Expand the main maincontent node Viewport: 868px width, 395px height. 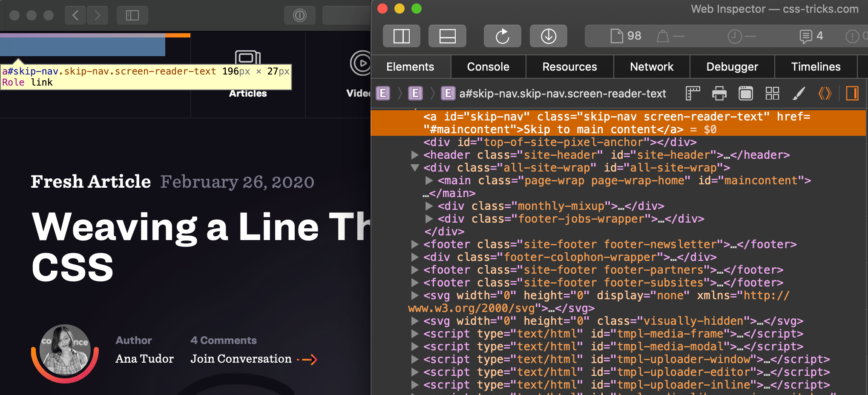(x=429, y=180)
